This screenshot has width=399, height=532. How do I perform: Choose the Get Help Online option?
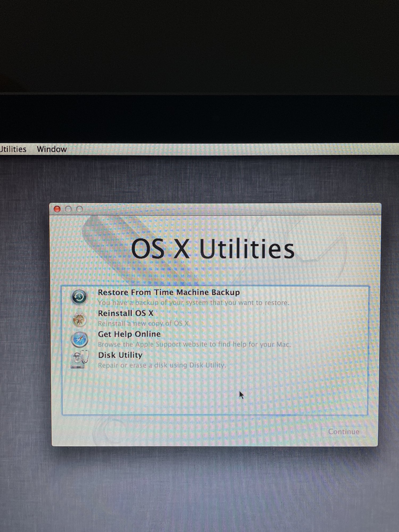(x=129, y=334)
